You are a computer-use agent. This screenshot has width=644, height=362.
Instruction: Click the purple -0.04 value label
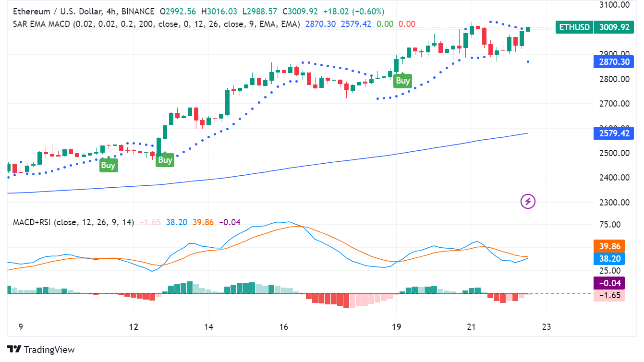click(x=609, y=283)
